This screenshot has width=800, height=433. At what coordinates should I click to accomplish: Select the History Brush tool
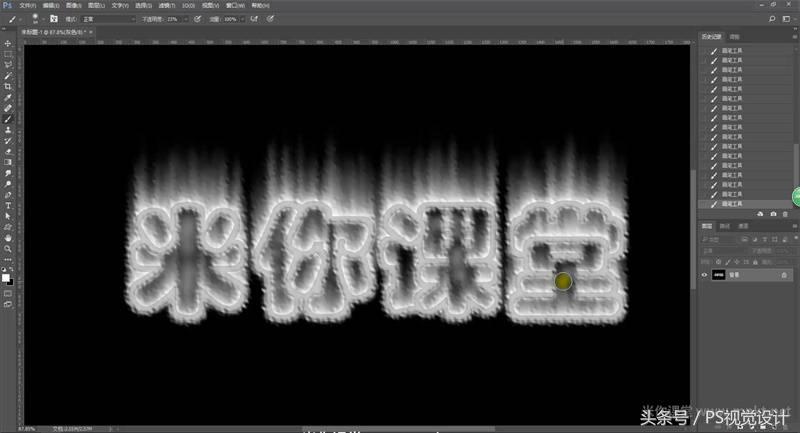(8, 140)
